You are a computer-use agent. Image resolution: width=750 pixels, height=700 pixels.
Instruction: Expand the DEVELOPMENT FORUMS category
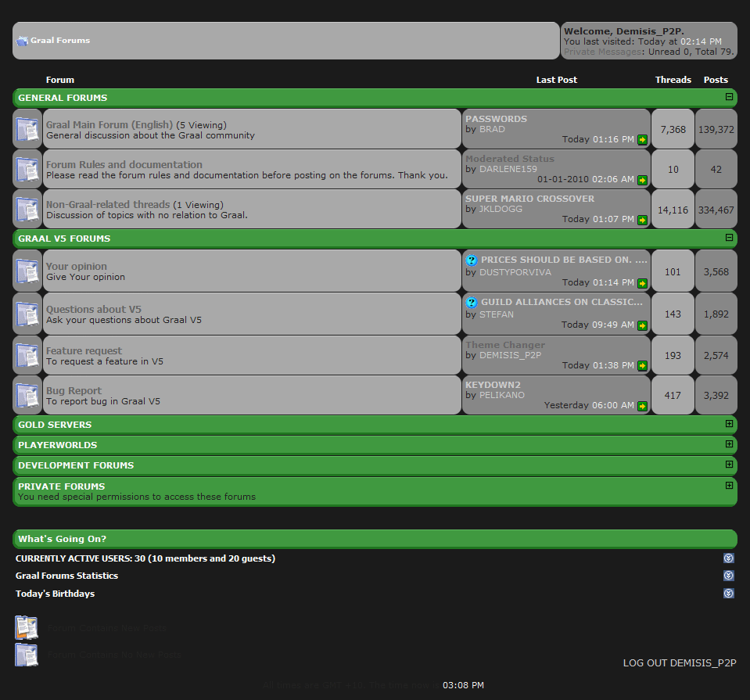[x=729, y=464]
